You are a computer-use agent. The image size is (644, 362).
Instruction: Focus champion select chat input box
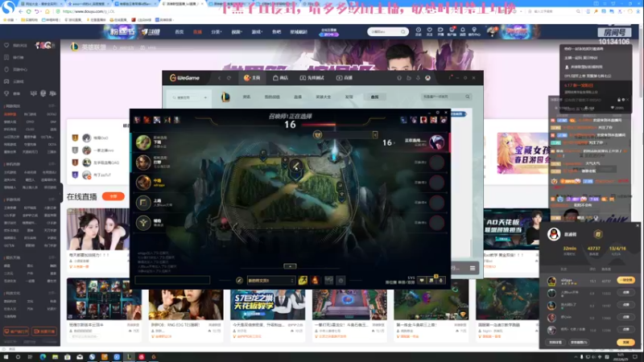pyautogui.click(x=172, y=280)
